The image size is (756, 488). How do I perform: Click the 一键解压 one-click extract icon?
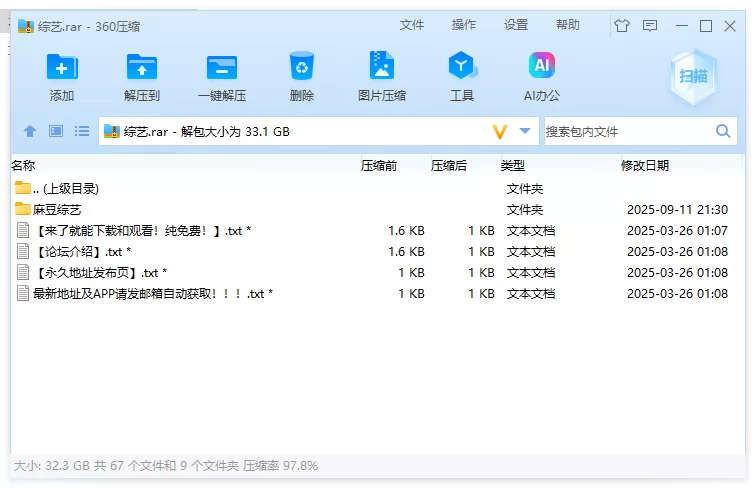coord(222,68)
